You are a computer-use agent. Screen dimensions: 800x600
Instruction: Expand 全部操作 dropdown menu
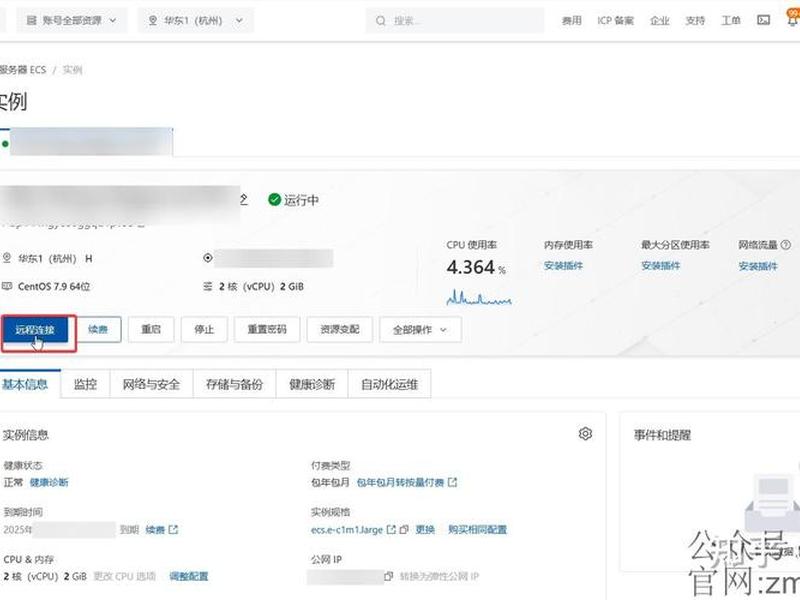pos(420,330)
